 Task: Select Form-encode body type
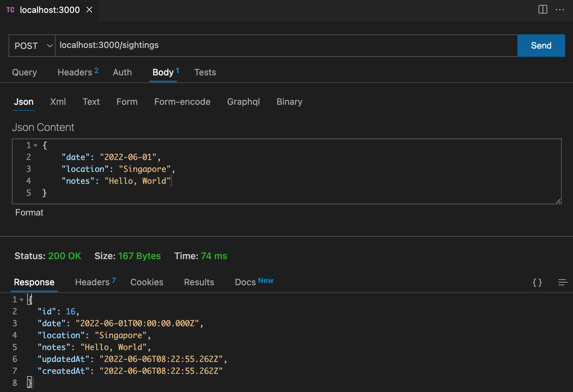(x=182, y=102)
